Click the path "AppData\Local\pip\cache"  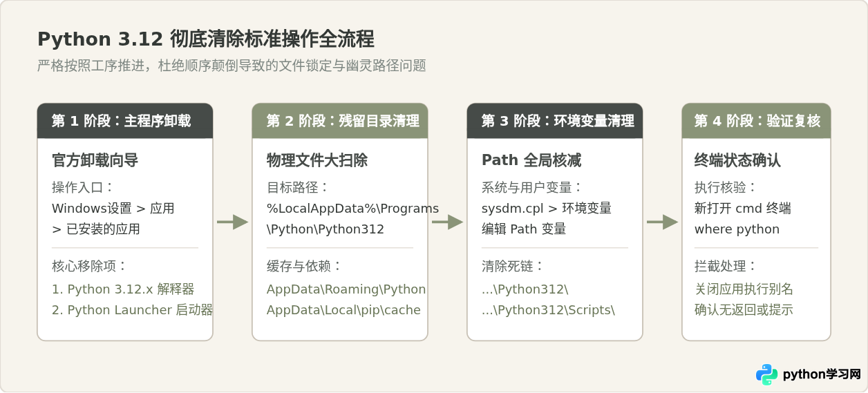tap(343, 310)
